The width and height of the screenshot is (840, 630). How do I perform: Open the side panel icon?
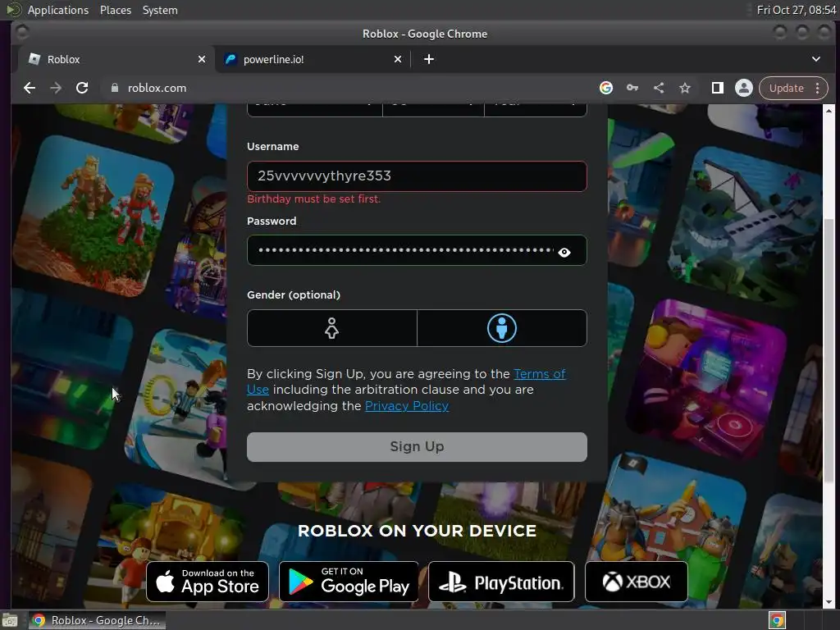(717, 88)
